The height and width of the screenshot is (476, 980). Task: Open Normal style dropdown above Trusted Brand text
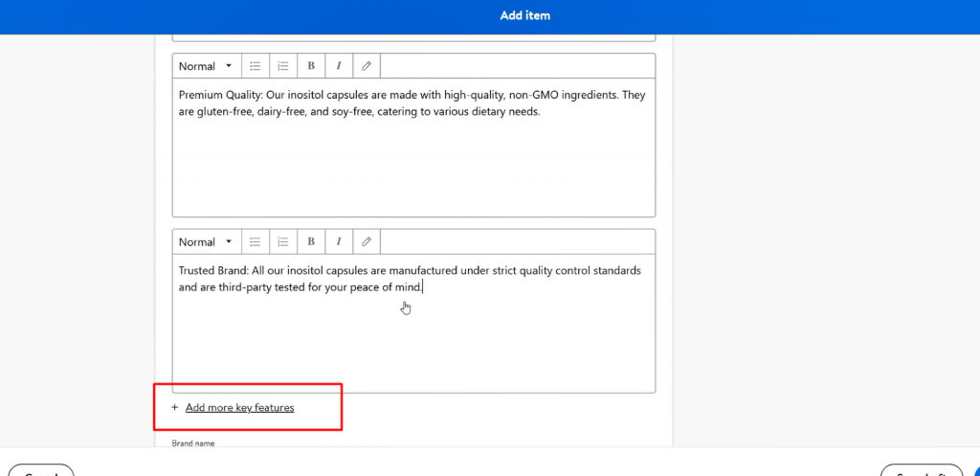(206, 242)
